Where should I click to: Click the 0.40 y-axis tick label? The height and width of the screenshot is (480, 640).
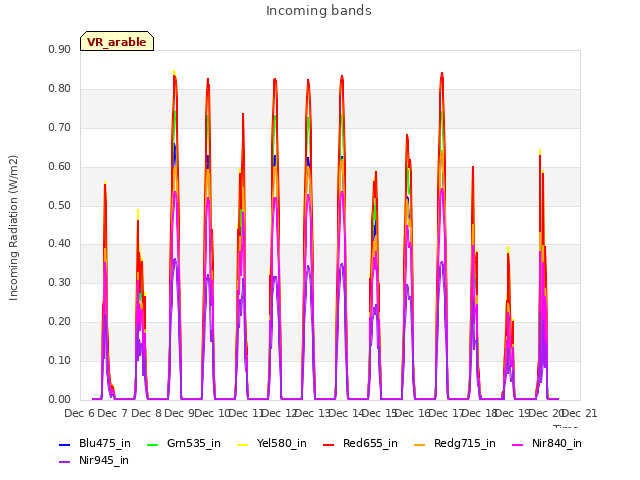click(60, 244)
